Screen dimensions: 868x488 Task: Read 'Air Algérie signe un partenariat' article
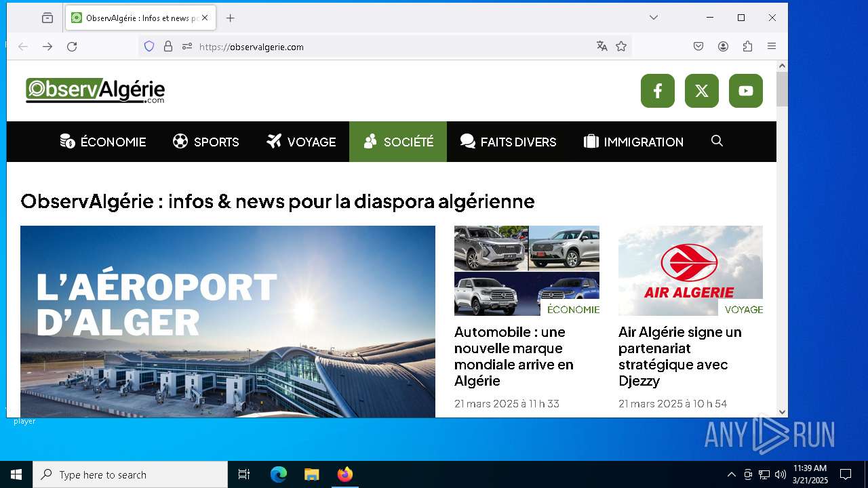click(680, 357)
